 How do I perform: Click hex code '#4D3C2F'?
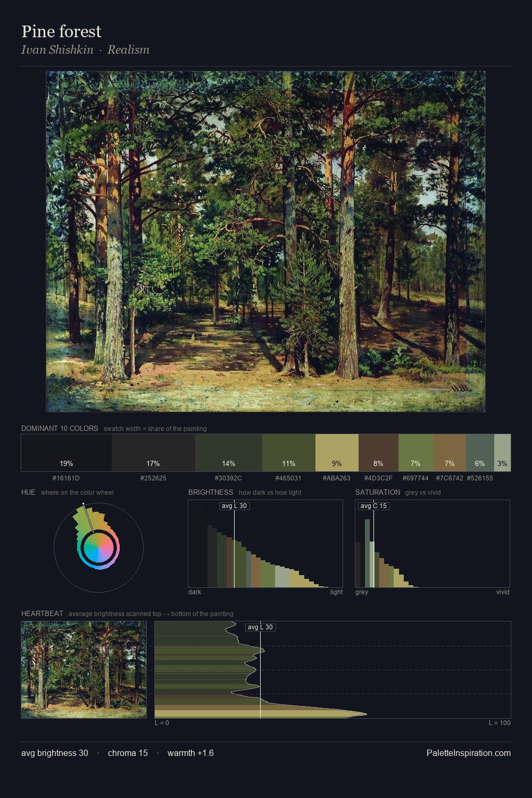(x=378, y=478)
